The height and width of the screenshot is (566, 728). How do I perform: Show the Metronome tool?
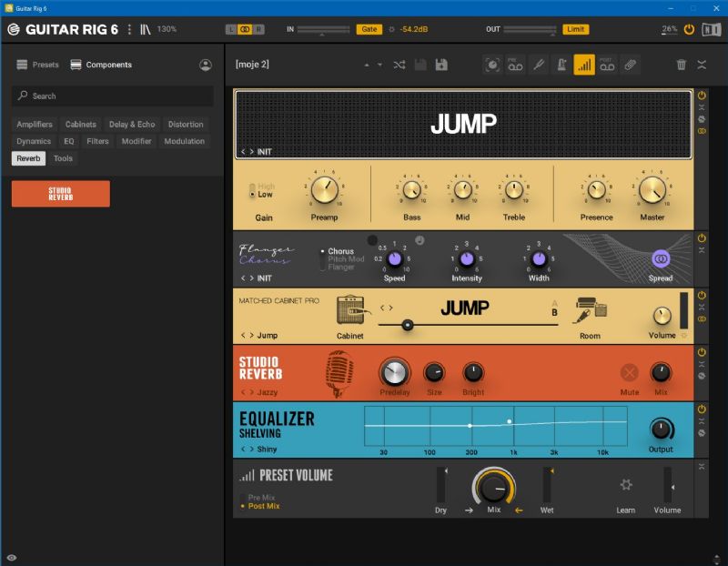[561, 65]
